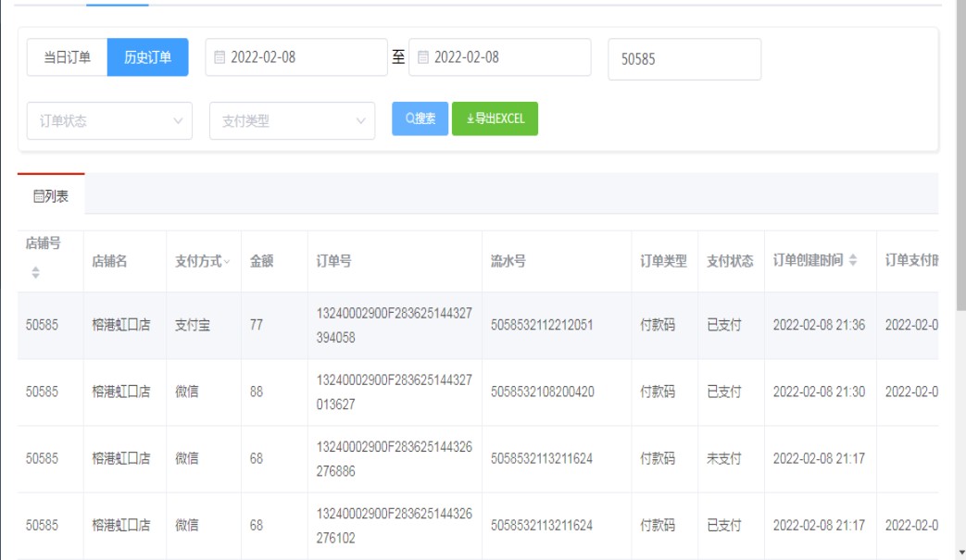Click the sort arrows under 店铺号

pos(36,273)
